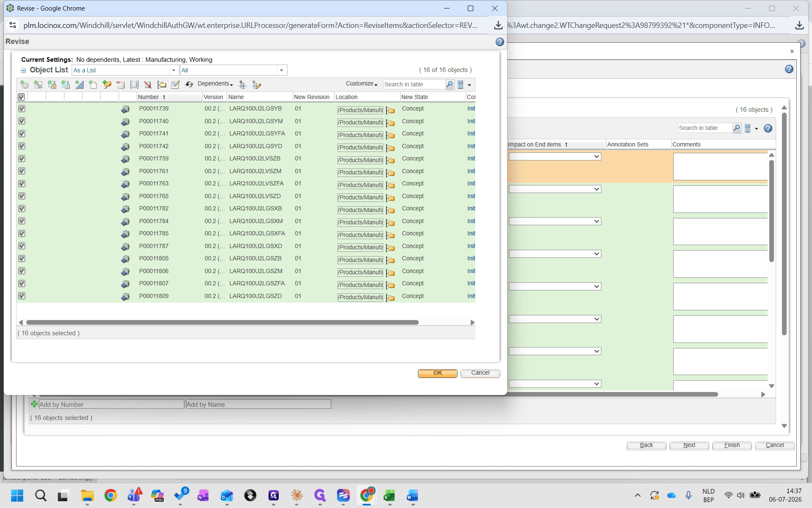This screenshot has width=812, height=508.
Task: Click the add part gear icon in the Revise toolbar
Action: 25,85
